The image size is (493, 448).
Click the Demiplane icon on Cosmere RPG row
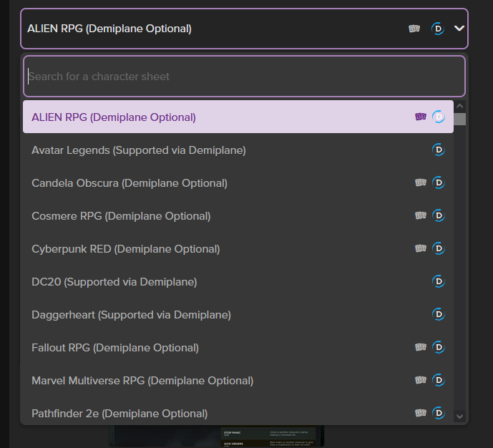point(439,216)
